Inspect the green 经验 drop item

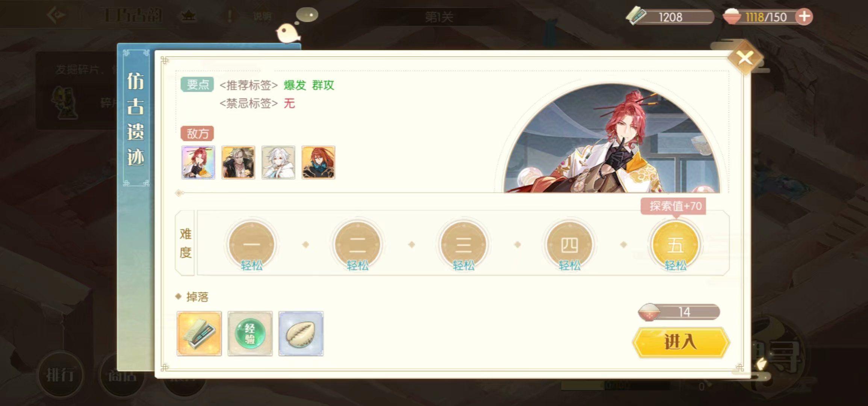coord(250,333)
